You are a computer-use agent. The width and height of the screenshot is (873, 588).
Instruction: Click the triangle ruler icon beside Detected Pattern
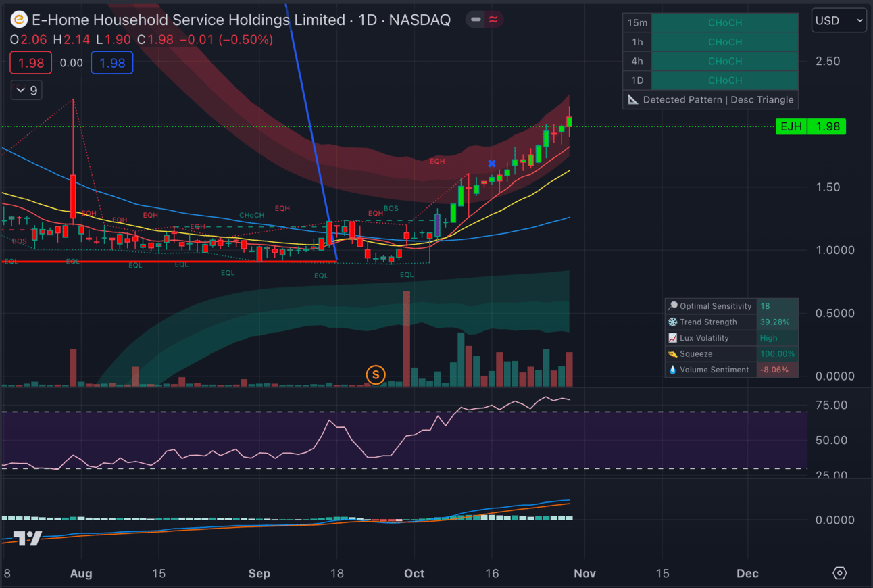tap(633, 99)
